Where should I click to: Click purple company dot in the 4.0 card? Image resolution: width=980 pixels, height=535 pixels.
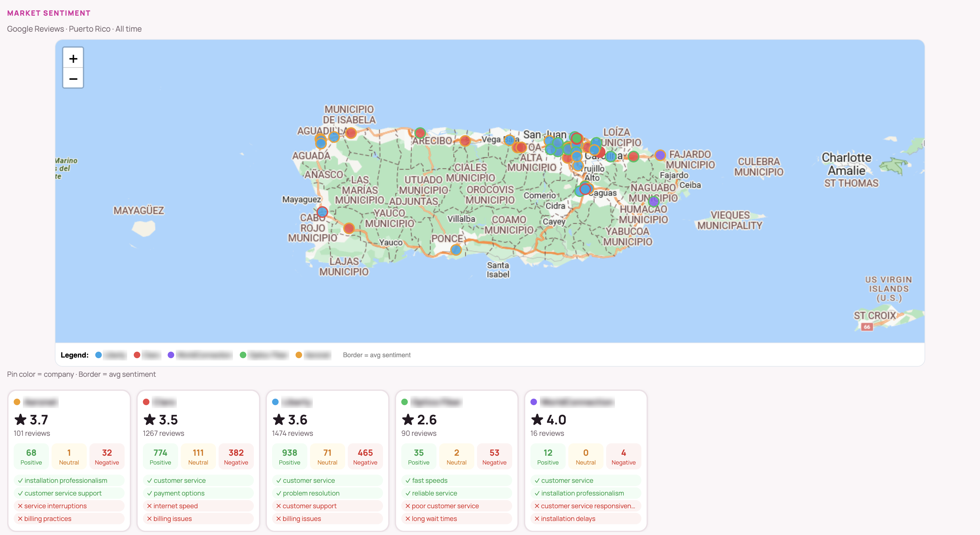[534, 402]
